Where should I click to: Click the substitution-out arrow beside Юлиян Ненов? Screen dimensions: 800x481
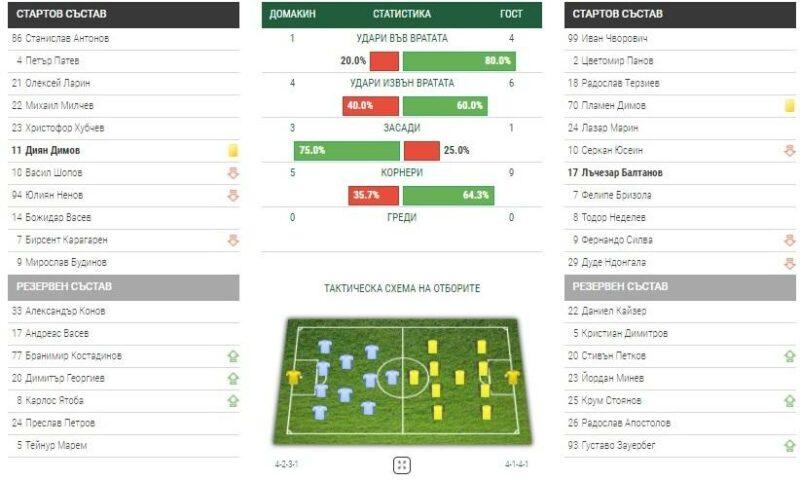click(233, 195)
